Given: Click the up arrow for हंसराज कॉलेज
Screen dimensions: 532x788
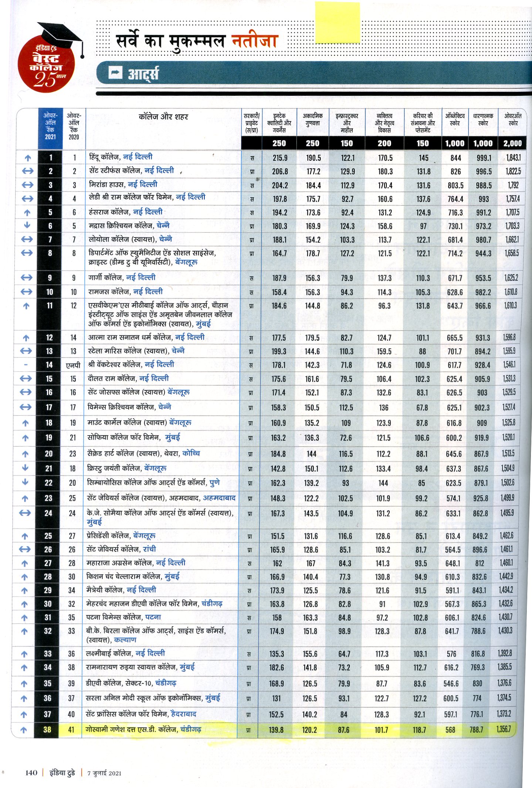Looking at the screenshot, I should click(x=27, y=213).
